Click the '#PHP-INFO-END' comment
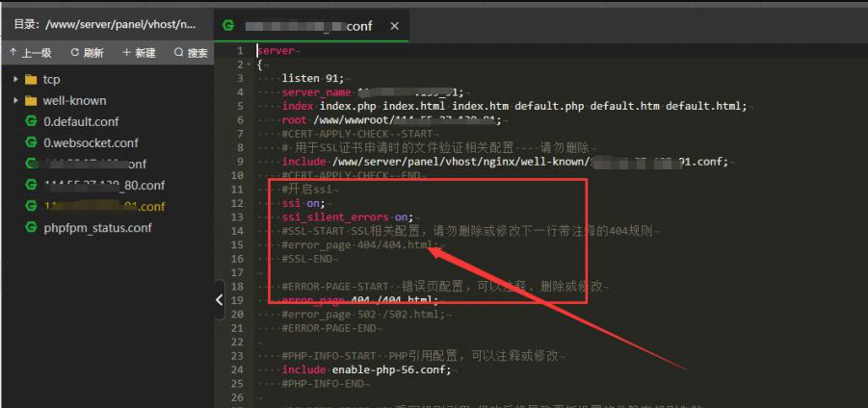Screen dimensions: 868x408 323,383
